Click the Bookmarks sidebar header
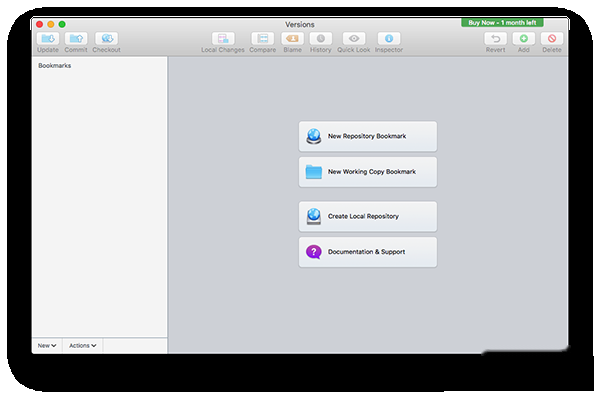600x399 pixels. (x=55, y=66)
